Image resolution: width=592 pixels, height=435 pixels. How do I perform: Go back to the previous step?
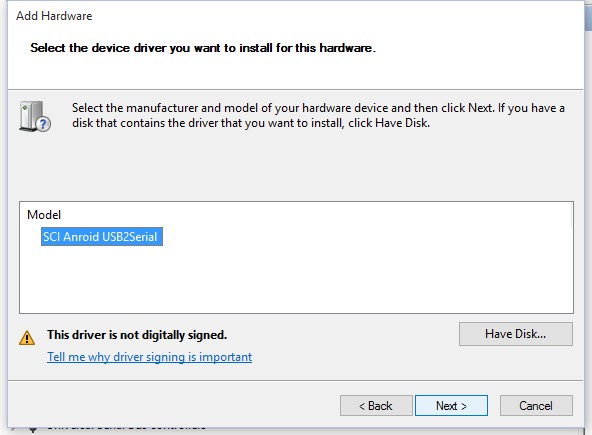click(376, 406)
